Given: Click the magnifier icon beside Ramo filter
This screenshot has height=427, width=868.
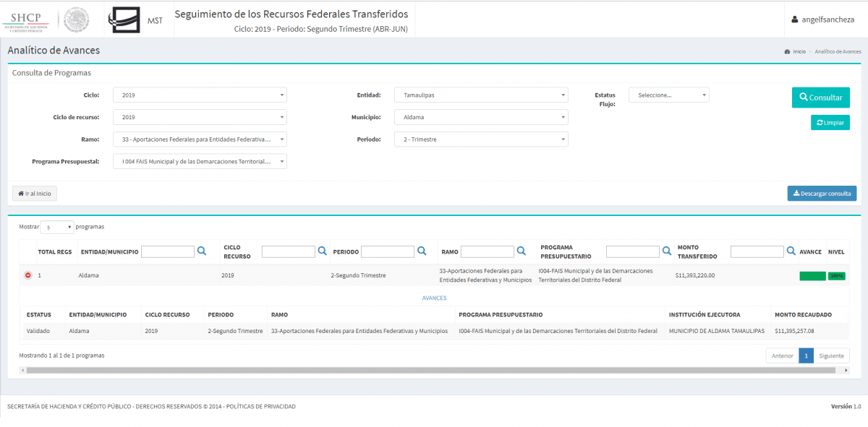Looking at the screenshot, I should [521, 251].
